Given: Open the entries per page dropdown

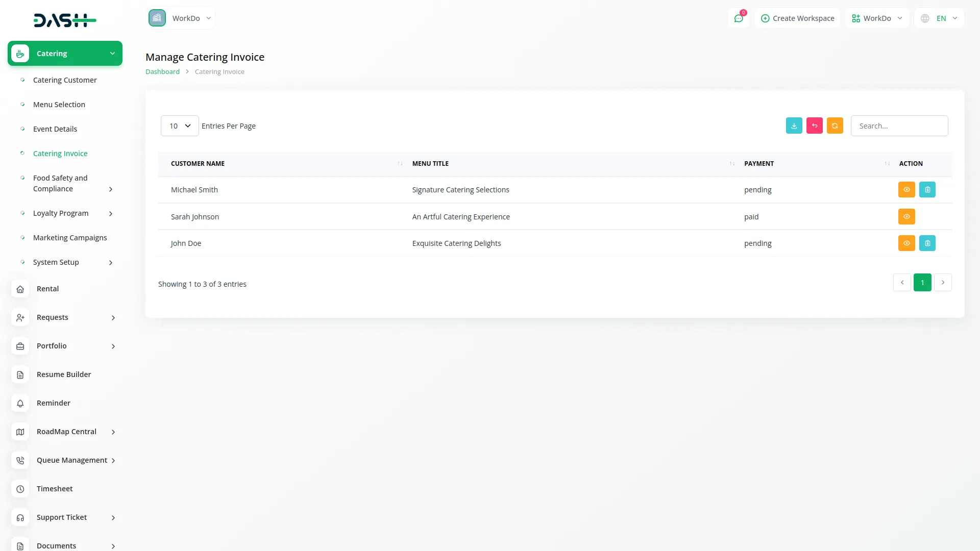Looking at the screenshot, I should [180, 126].
